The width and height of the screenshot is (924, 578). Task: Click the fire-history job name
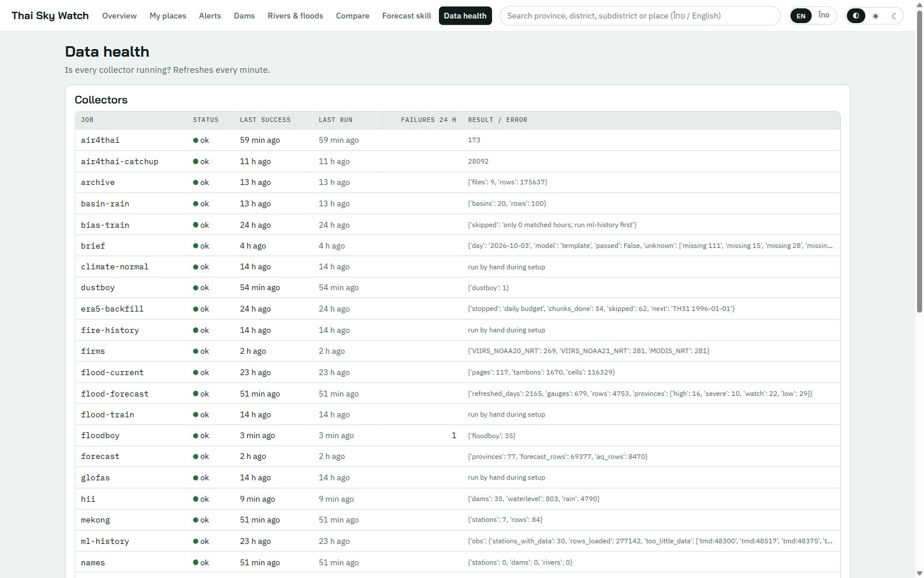click(x=110, y=330)
